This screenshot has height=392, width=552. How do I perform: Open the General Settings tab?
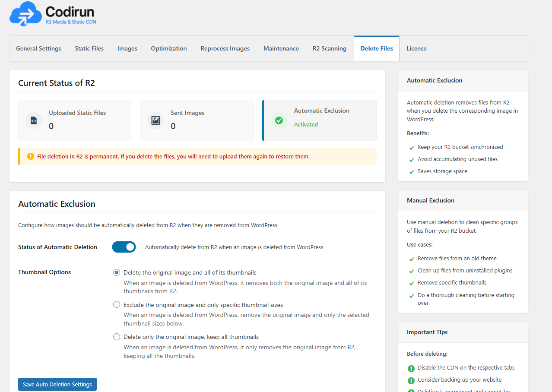click(38, 48)
